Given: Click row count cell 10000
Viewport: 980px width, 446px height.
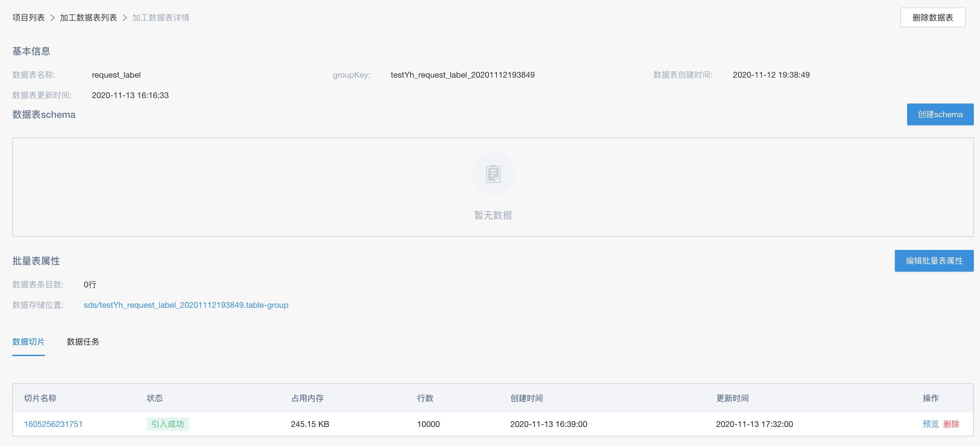Looking at the screenshot, I should point(428,424).
